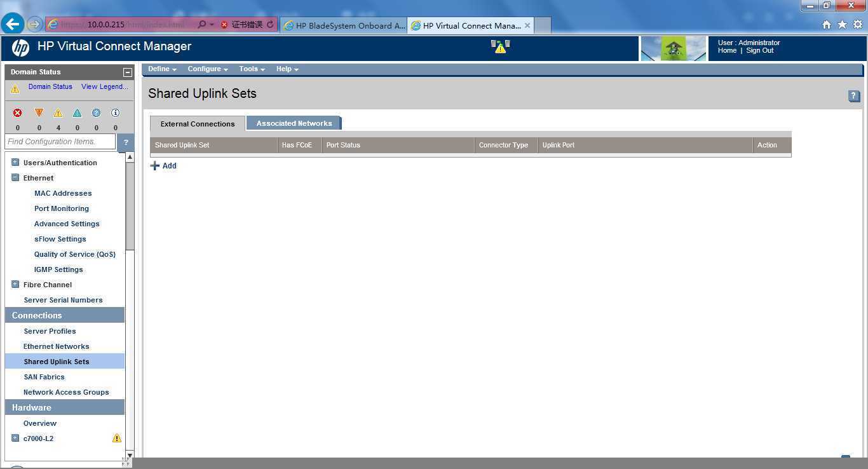Open Advanced Settings under Ethernet

pos(67,224)
